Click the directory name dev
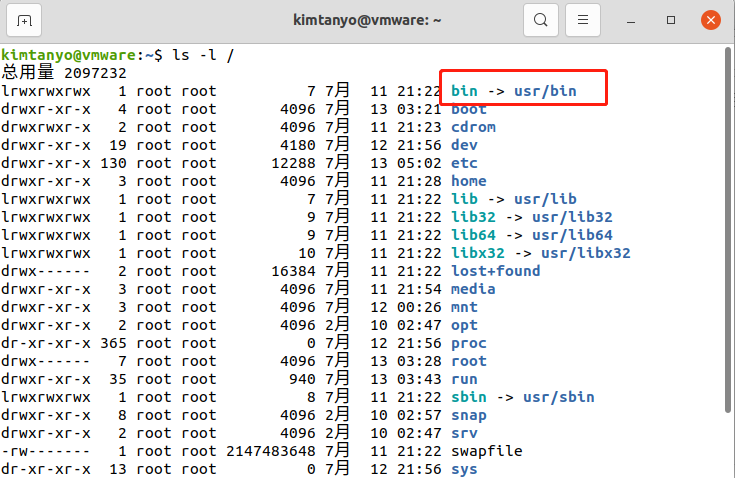Screen dimensions: 735x478 tap(464, 145)
